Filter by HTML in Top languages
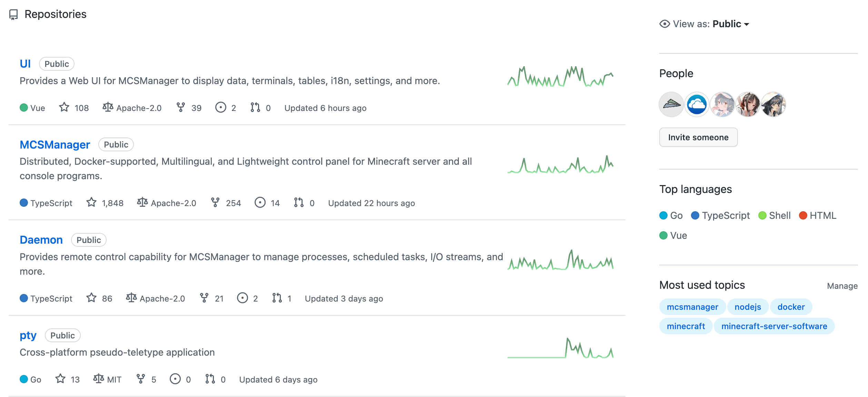This screenshot has height=397, width=868. point(818,215)
